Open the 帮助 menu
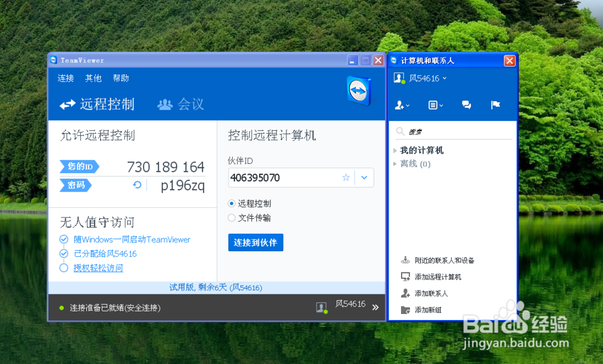Image resolution: width=603 pixels, height=364 pixels. [x=121, y=78]
